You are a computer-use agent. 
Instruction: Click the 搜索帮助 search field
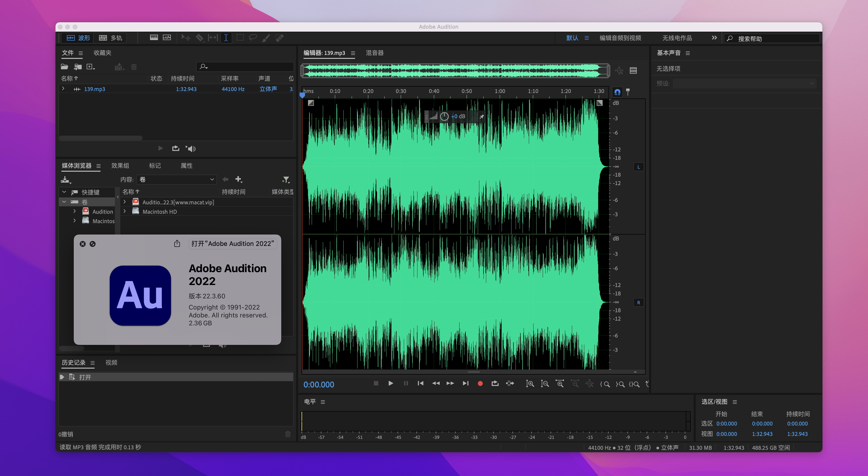tap(772, 38)
